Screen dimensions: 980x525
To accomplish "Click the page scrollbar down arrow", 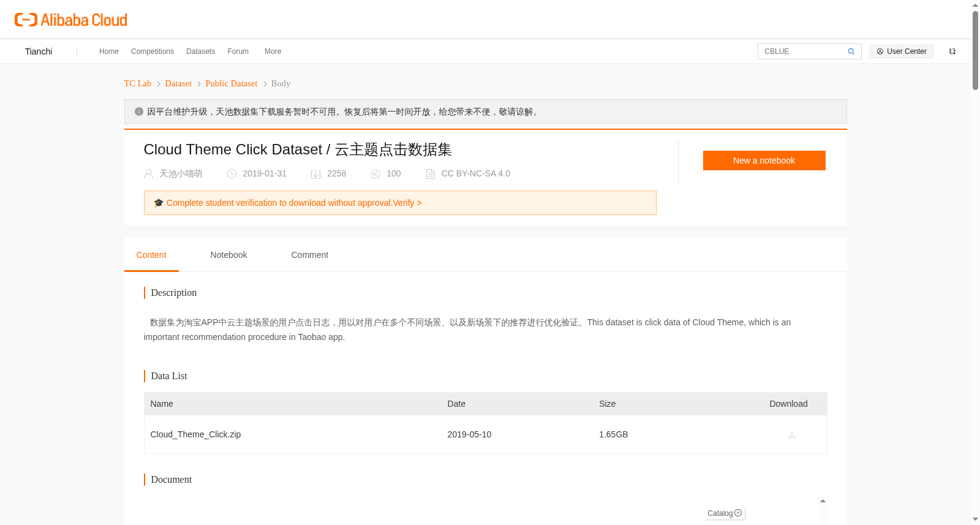I will tap(975, 519).
